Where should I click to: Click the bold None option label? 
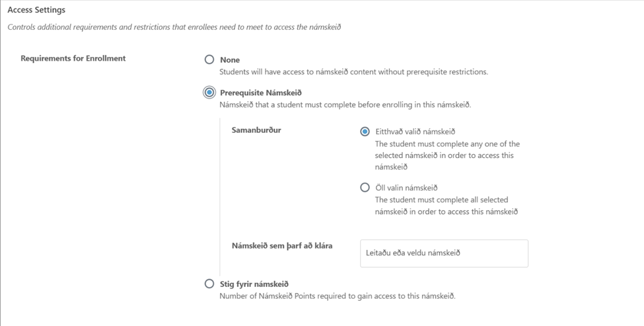(x=230, y=60)
